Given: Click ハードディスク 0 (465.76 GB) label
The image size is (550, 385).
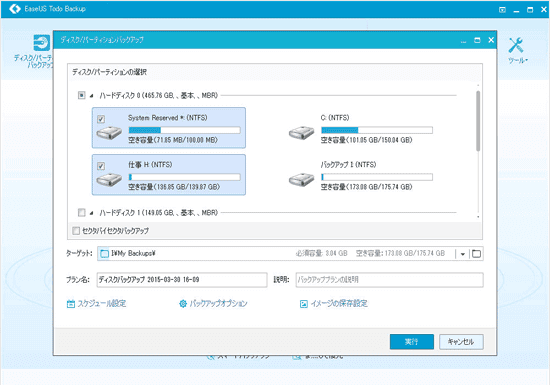Looking at the screenshot, I should tap(159, 95).
